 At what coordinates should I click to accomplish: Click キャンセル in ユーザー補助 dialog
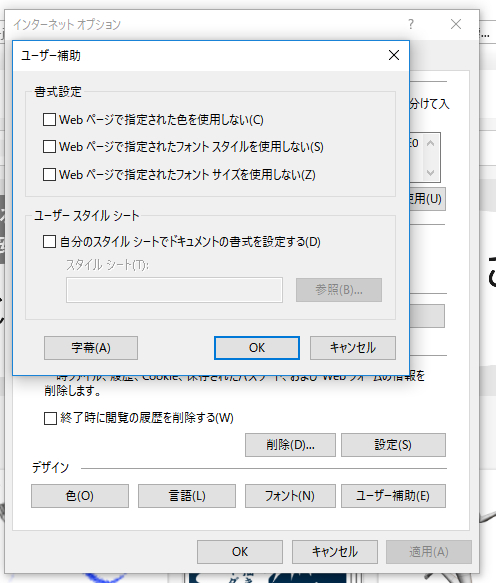(x=353, y=348)
